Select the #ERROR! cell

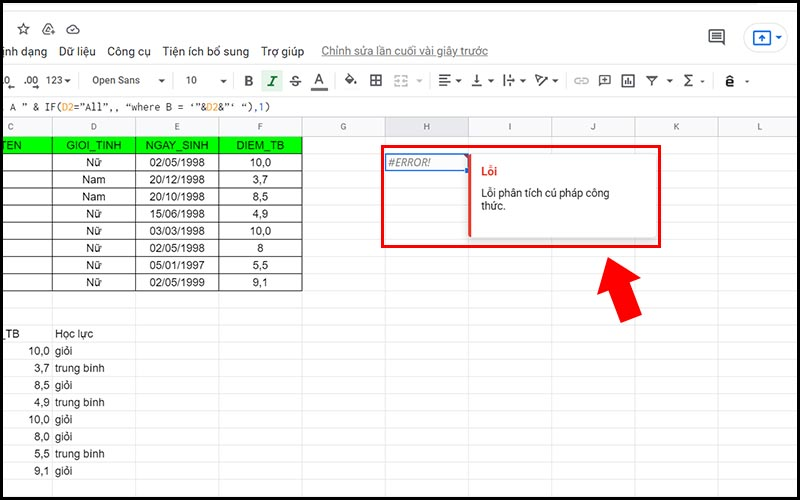[x=427, y=162]
